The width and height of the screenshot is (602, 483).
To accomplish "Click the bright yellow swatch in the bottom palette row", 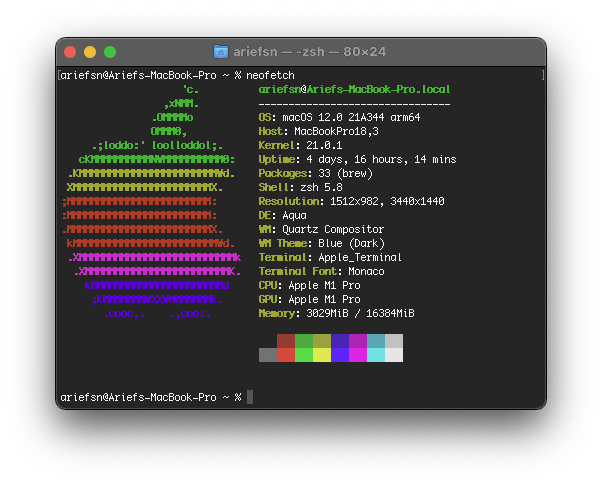I will [322, 355].
